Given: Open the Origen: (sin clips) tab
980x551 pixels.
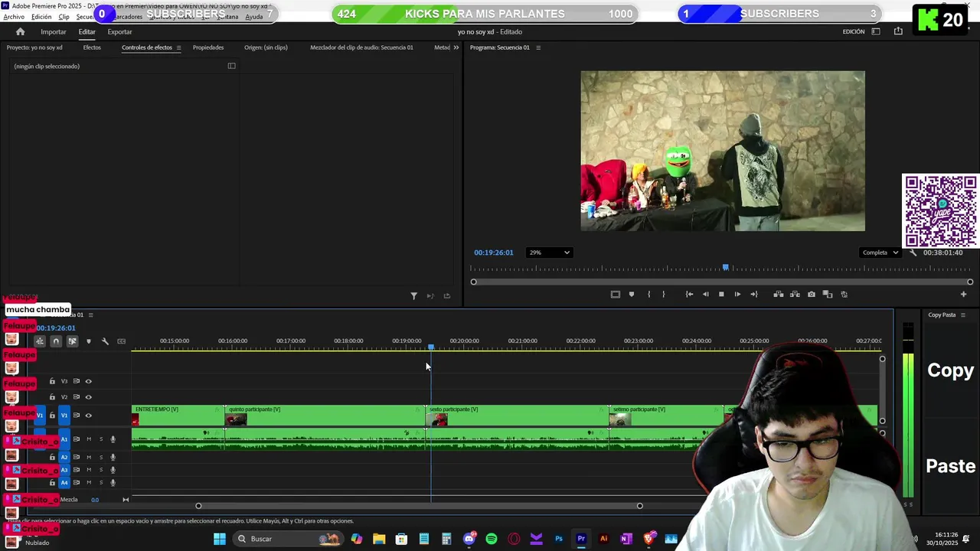Looking at the screenshot, I should coord(266,47).
